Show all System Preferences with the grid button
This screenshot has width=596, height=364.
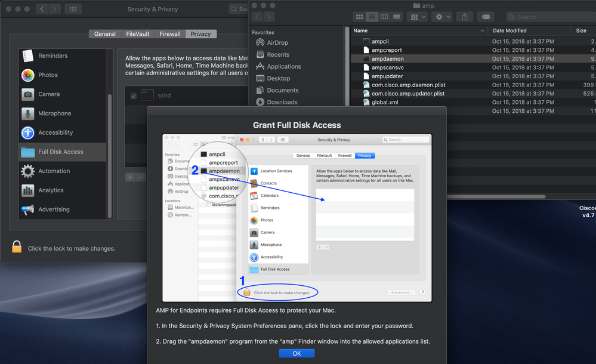tap(73, 9)
